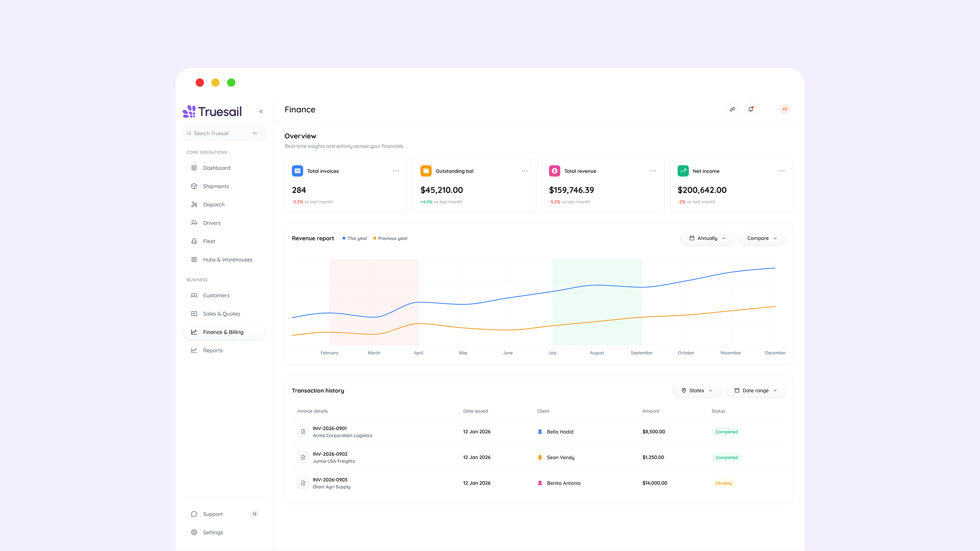Click the orange Outstanding bal wallet icon
980x551 pixels.
tap(426, 171)
